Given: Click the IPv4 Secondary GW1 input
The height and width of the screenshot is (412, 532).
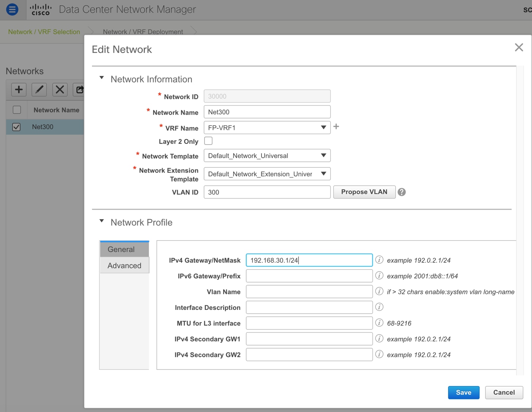Looking at the screenshot, I should 309,339.
